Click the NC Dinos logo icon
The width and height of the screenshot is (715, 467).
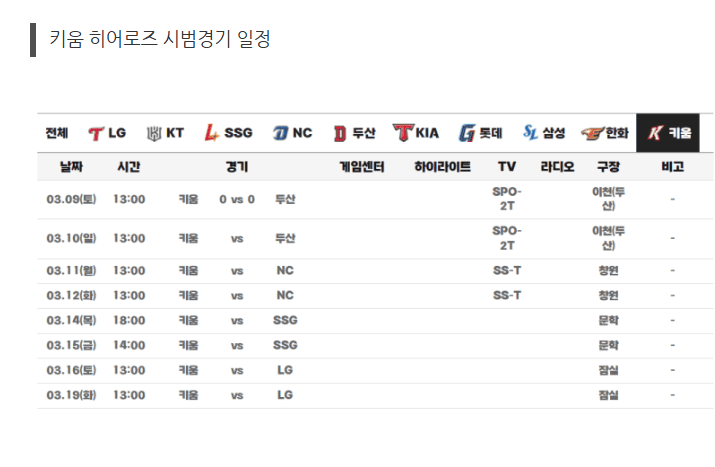[x=280, y=133]
